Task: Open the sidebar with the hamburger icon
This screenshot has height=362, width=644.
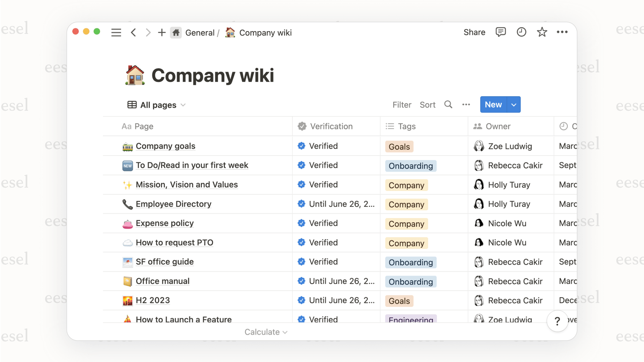Action: (116, 33)
